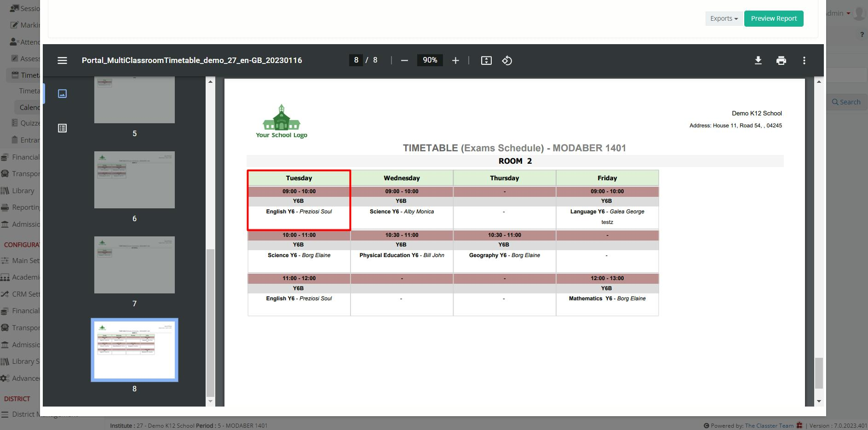Click the document scrollbar handle

(819, 373)
